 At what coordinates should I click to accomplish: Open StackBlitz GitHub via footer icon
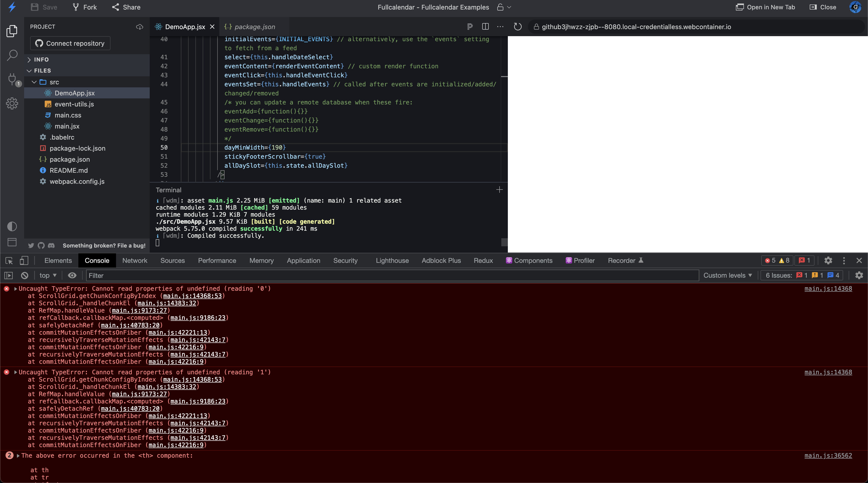click(x=41, y=246)
